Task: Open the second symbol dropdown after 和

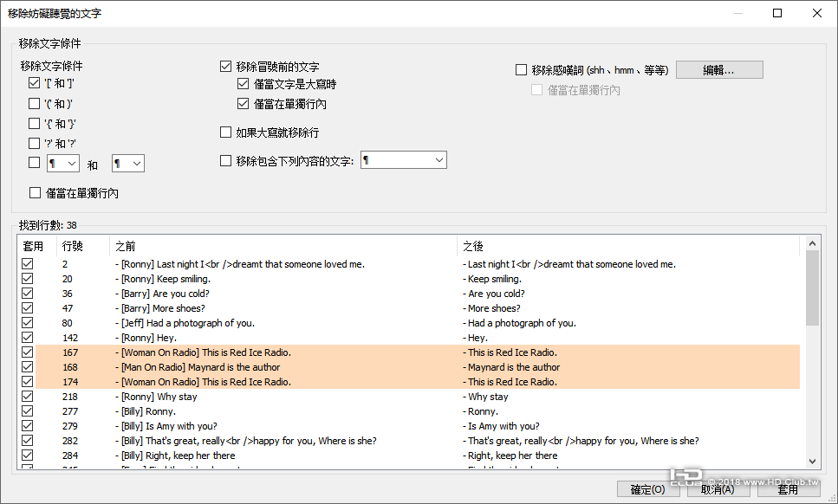Action: 136,163
